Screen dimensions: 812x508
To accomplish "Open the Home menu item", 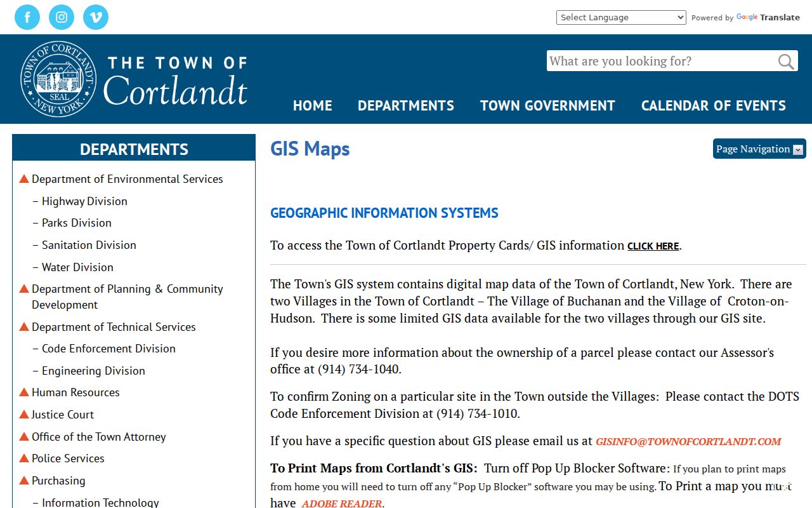I will pyautogui.click(x=313, y=105).
